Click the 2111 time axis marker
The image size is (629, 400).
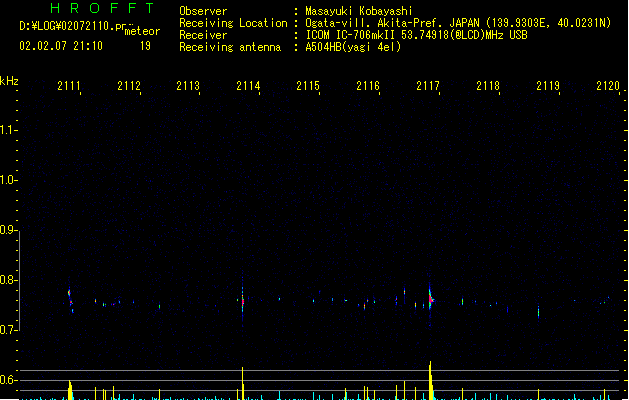pyautogui.click(x=69, y=86)
